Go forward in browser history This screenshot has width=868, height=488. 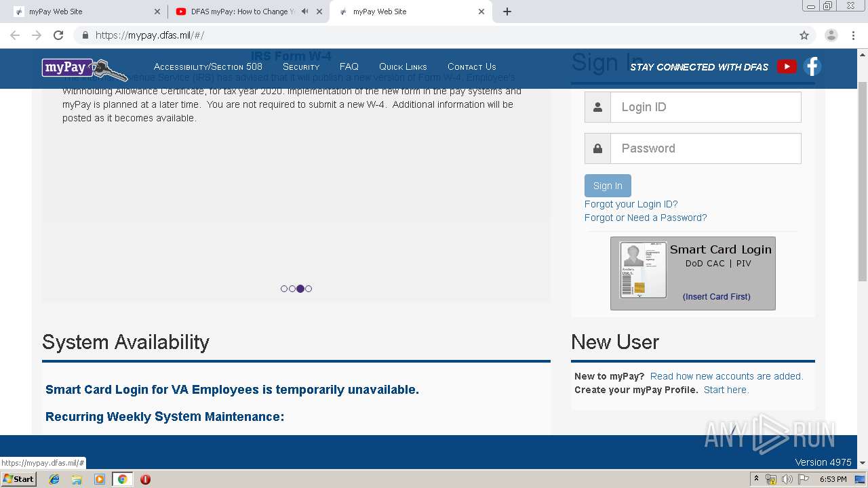(37, 35)
